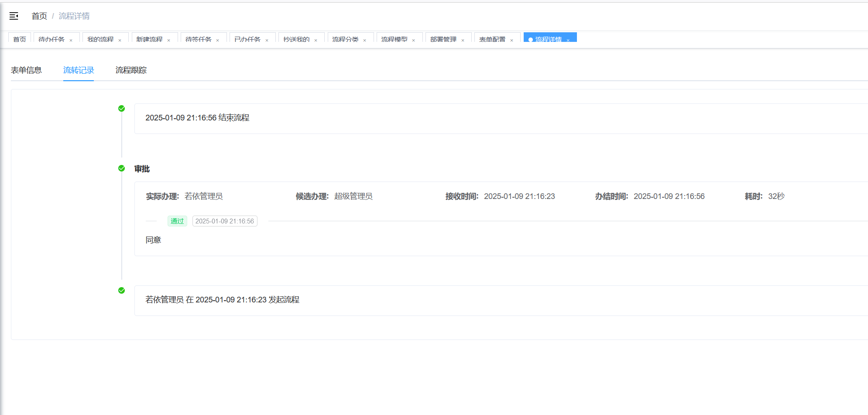
Task: Go to 首页 in the breadcrumb
Action: coord(39,16)
